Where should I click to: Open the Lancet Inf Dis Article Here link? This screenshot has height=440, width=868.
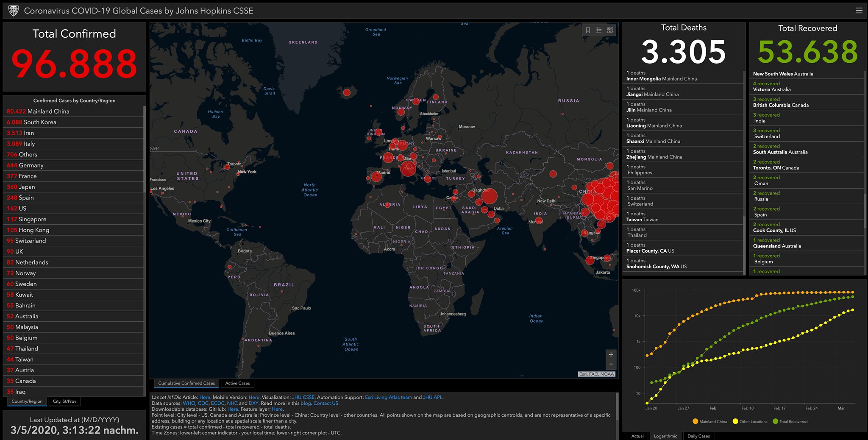(x=205, y=398)
